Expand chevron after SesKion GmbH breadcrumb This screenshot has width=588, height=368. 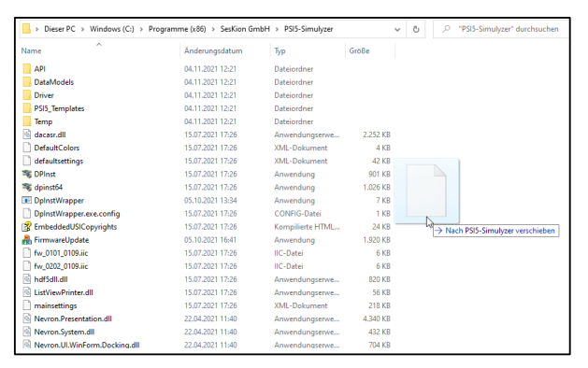point(277,29)
